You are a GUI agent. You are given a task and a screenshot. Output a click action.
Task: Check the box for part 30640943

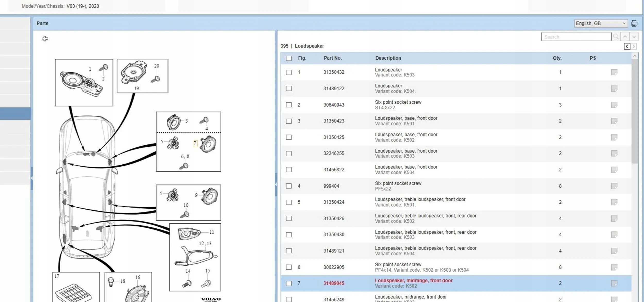[x=289, y=105]
